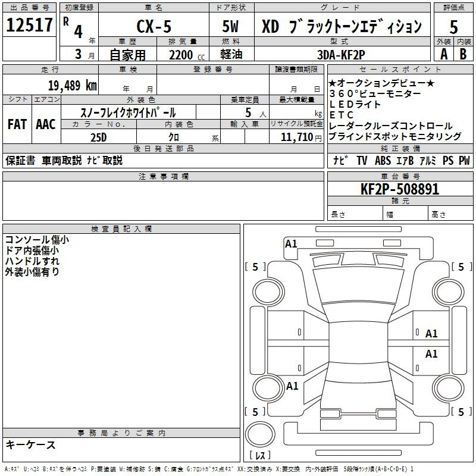Click lot number 12517
The width and height of the screenshot is (476, 476).
pyautogui.click(x=29, y=25)
